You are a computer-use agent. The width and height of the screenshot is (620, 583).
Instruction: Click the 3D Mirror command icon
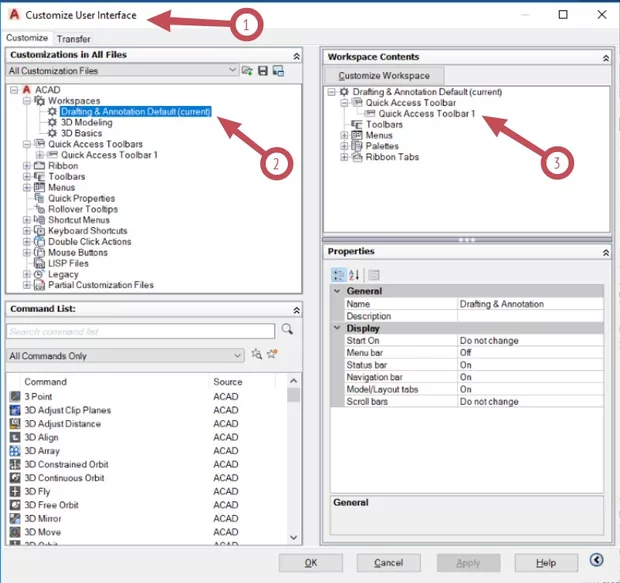pyautogui.click(x=15, y=518)
